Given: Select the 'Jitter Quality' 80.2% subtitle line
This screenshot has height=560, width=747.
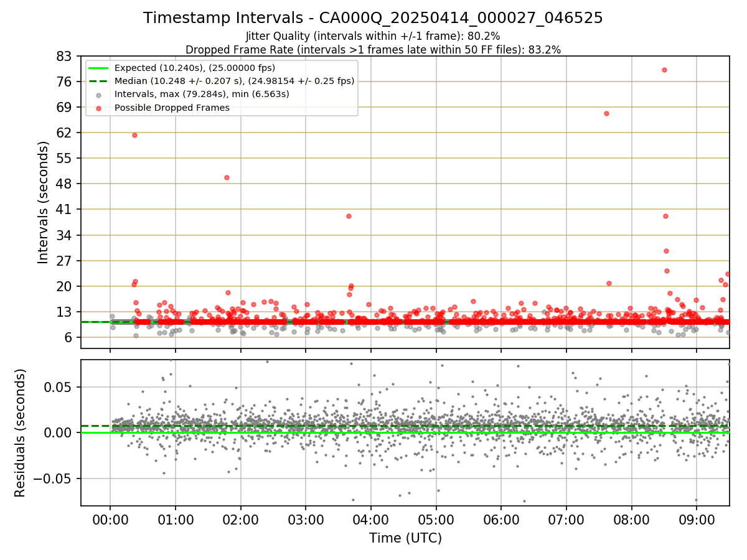Looking at the screenshot, I should pos(373,36).
